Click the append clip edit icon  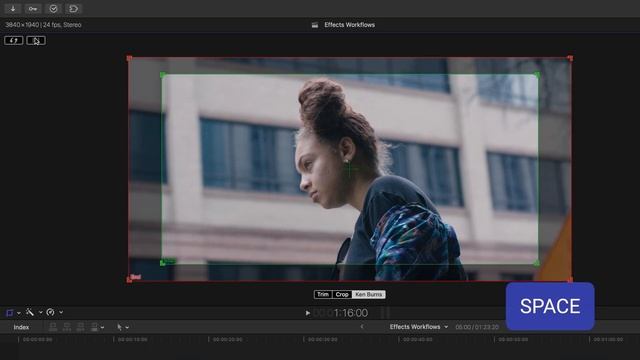click(81, 327)
